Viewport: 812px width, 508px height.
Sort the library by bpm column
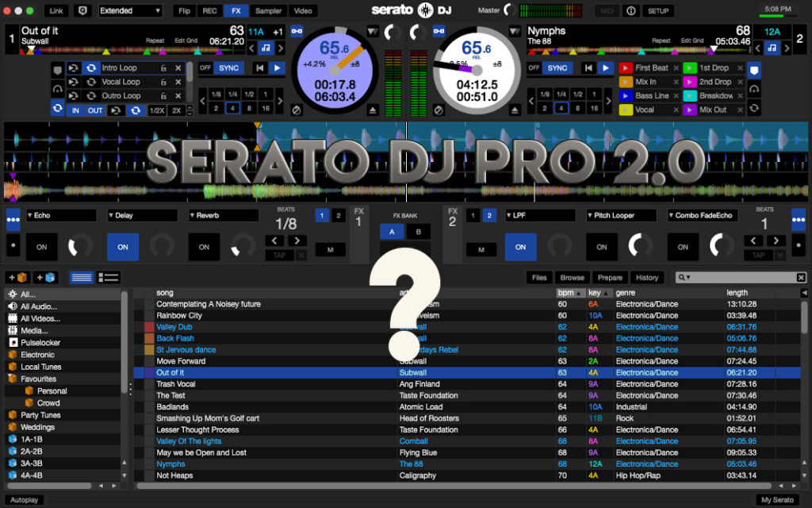(x=571, y=293)
